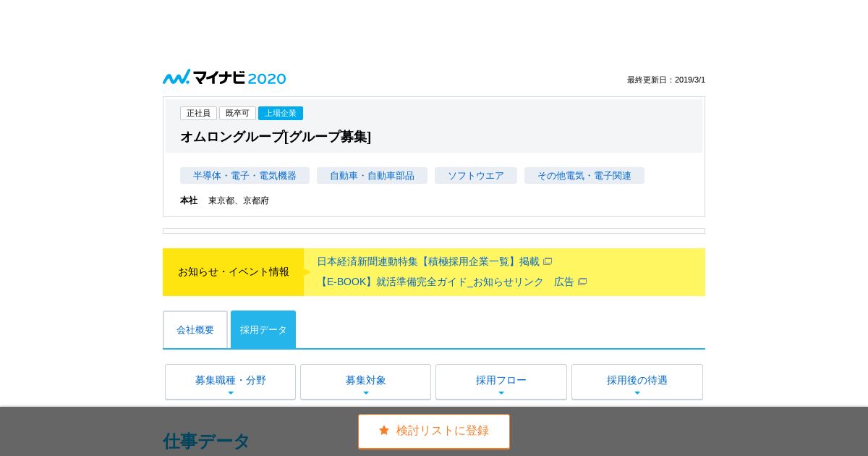Click the お知らせ・イベント情報 heading
868x456 pixels.
point(233,271)
